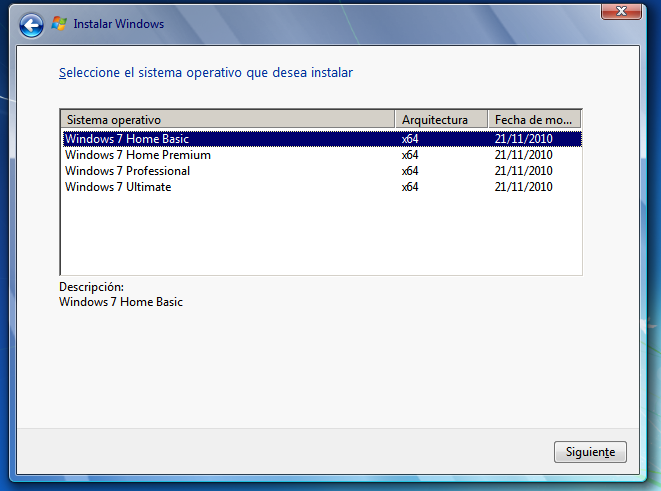661x491 pixels.
Task: Click date 21/11/2010 in Home Premium row
Action: tap(524, 155)
